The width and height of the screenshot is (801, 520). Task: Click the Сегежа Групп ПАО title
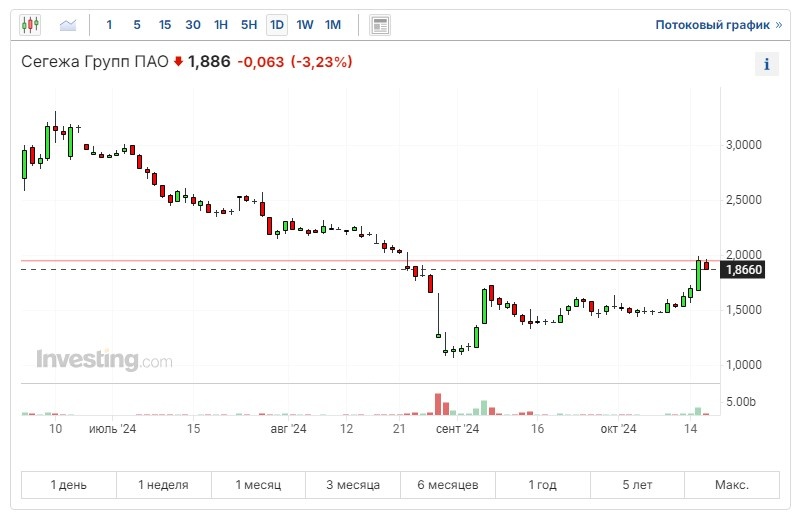coord(95,62)
